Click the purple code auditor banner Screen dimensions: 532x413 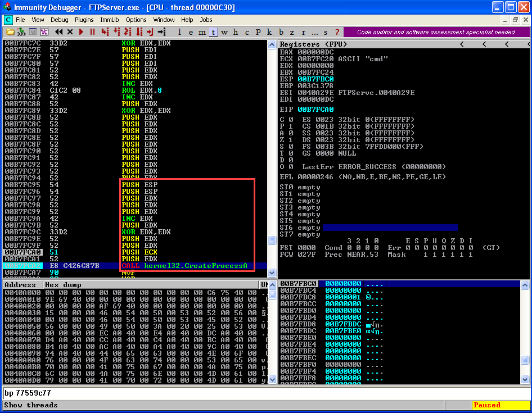pos(436,32)
